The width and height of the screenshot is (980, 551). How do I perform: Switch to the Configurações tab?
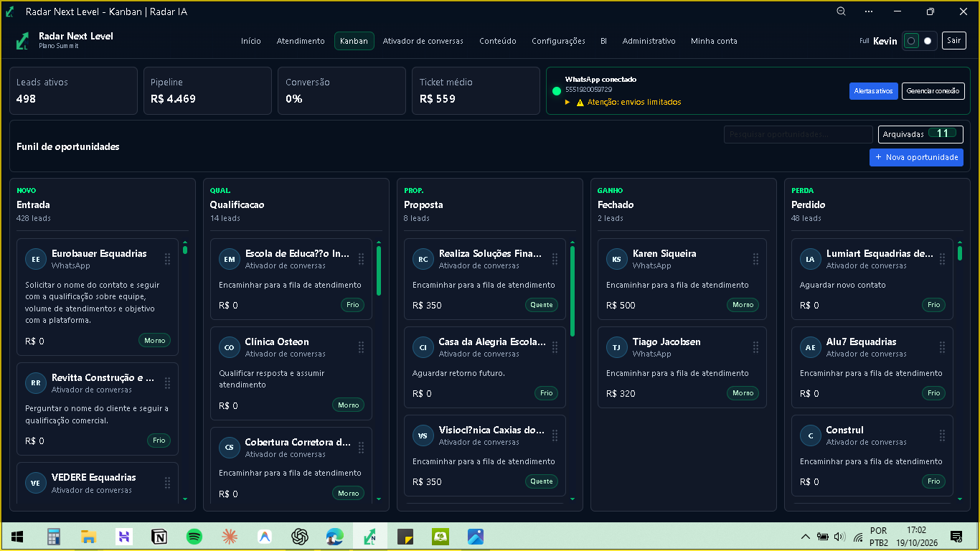click(x=558, y=41)
